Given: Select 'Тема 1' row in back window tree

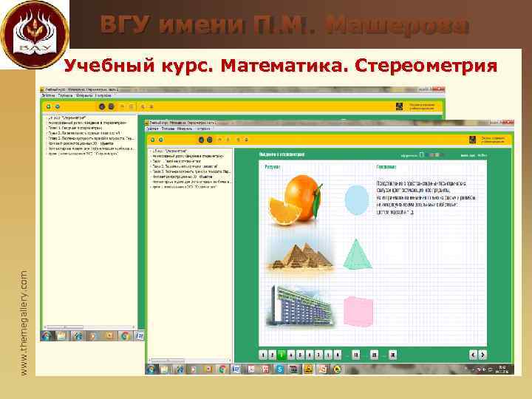Looking at the screenshot, I should (x=75, y=128).
